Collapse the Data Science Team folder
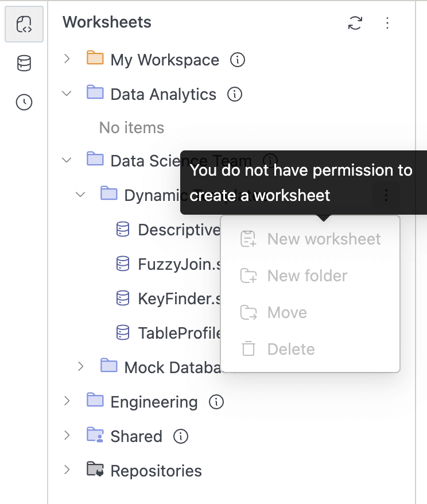The width and height of the screenshot is (427, 504). [67, 160]
